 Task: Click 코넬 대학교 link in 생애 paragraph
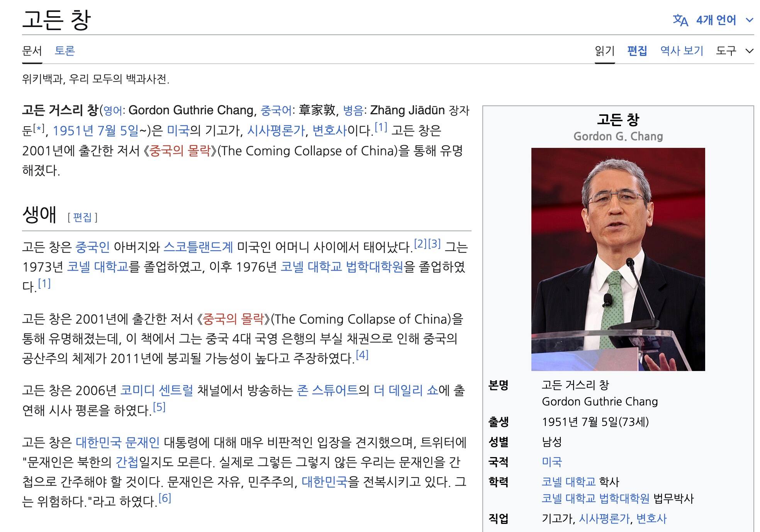tap(98, 267)
